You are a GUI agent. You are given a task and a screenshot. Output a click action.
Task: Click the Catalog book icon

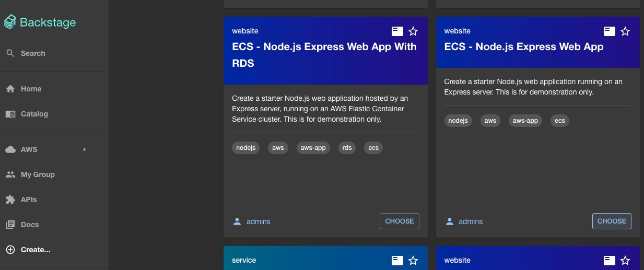coord(10,114)
